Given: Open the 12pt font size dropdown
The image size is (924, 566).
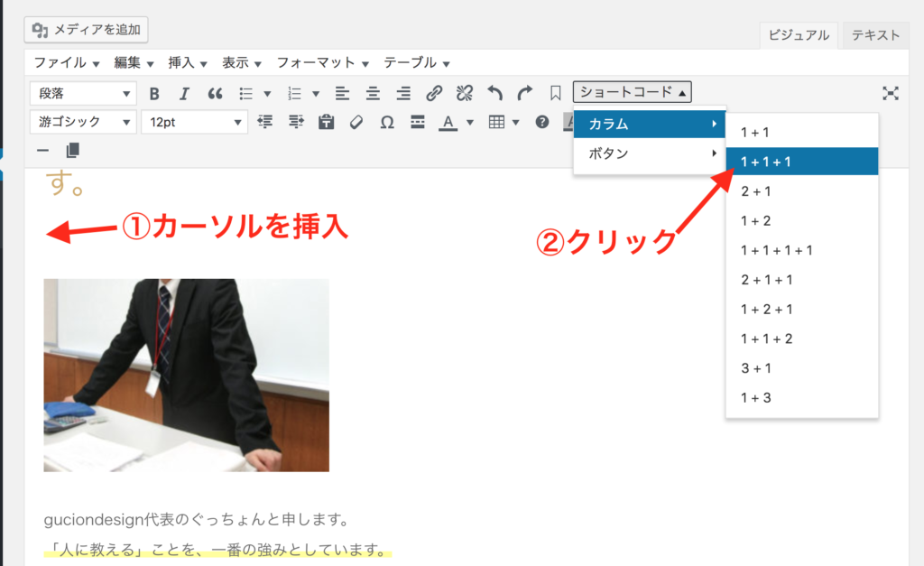Looking at the screenshot, I should click(194, 123).
